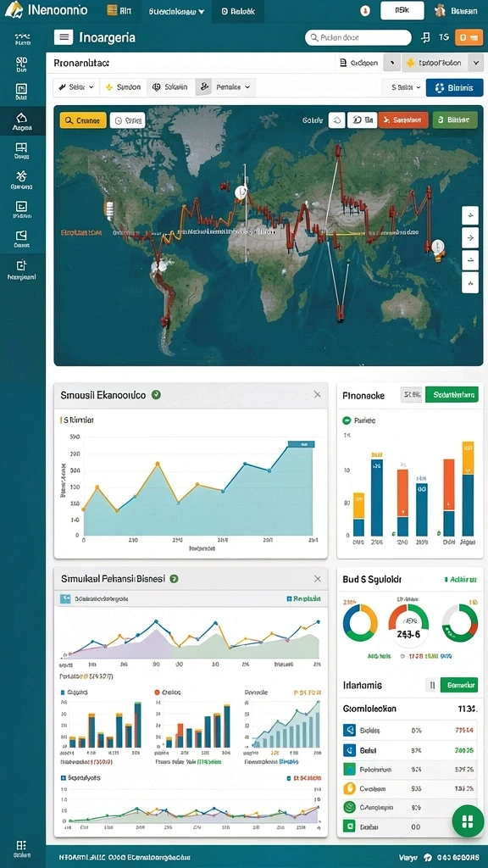Toggle the green Pariiele legend marker
This screenshot has width=488, height=868.
point(347,420)
